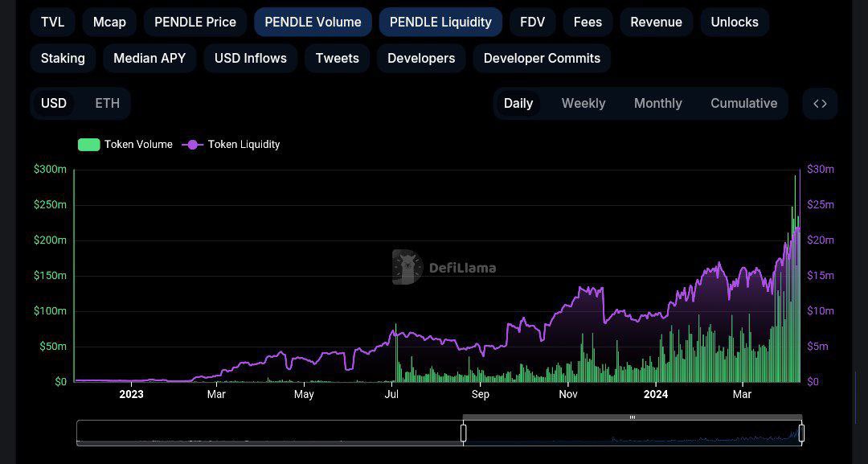Click the Jul x-axis label
Viewport: 868px width, 464px height.
click(391, 394)
